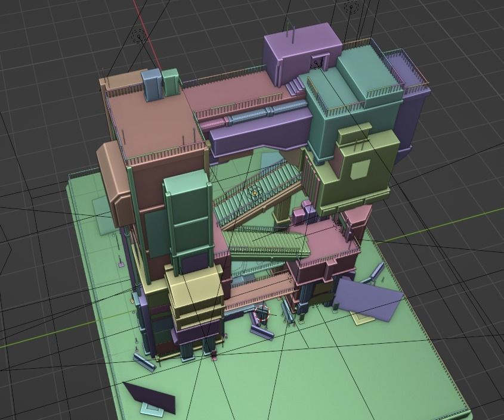Select the lower green staircase
This screenshot has height=420, width=504.
[267, 244]
